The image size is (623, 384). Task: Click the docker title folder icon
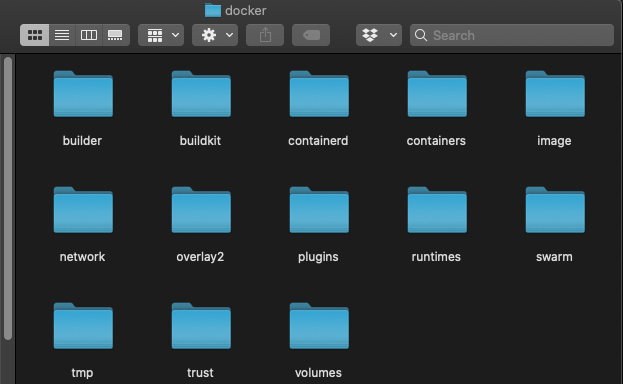(x=213, y=10)
